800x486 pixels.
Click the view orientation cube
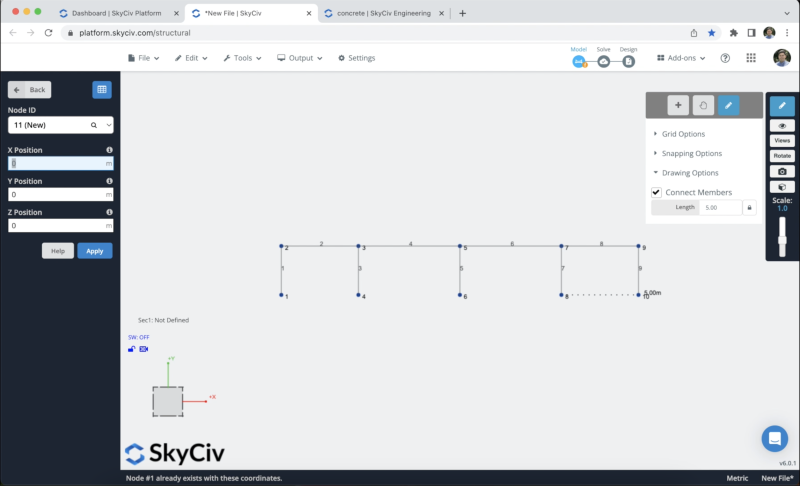tap(168, 402)
